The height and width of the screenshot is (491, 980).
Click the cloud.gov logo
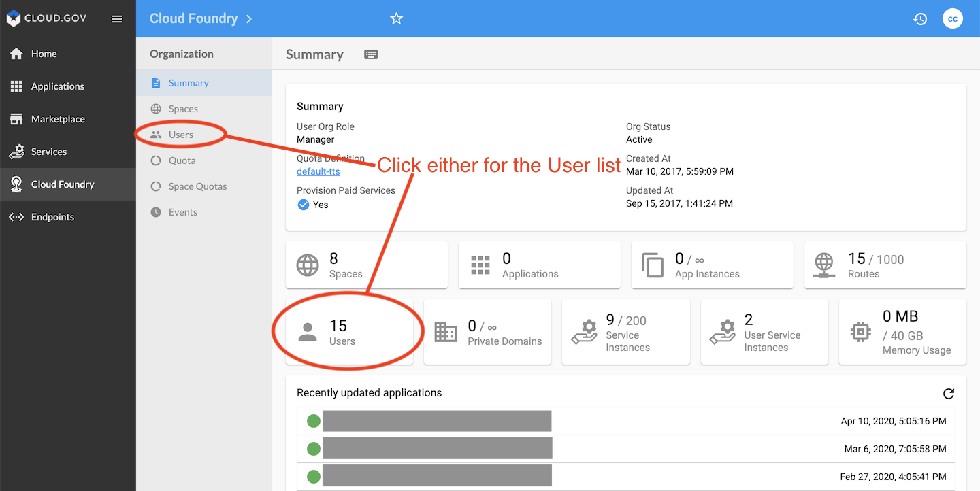coord(46,18)
